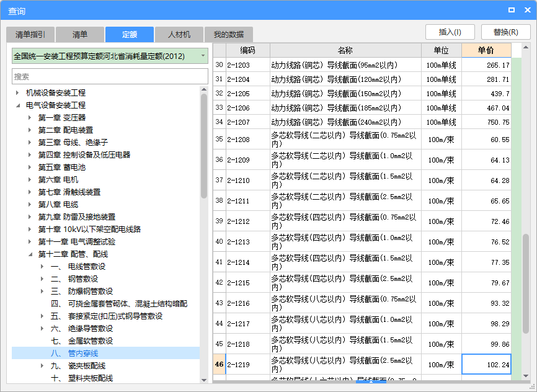Expand the 一、电线管敷设 subsection

[x=42, y=267]
